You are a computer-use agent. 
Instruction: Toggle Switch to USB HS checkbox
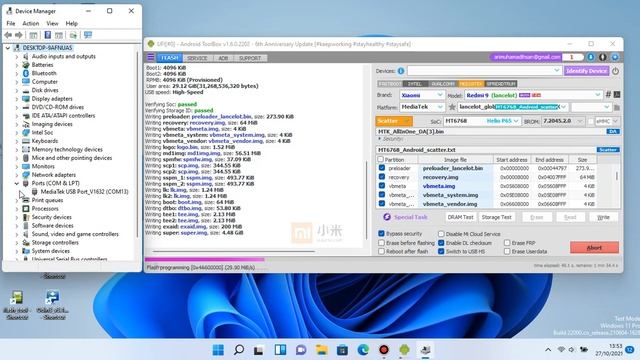pos(441,251)
